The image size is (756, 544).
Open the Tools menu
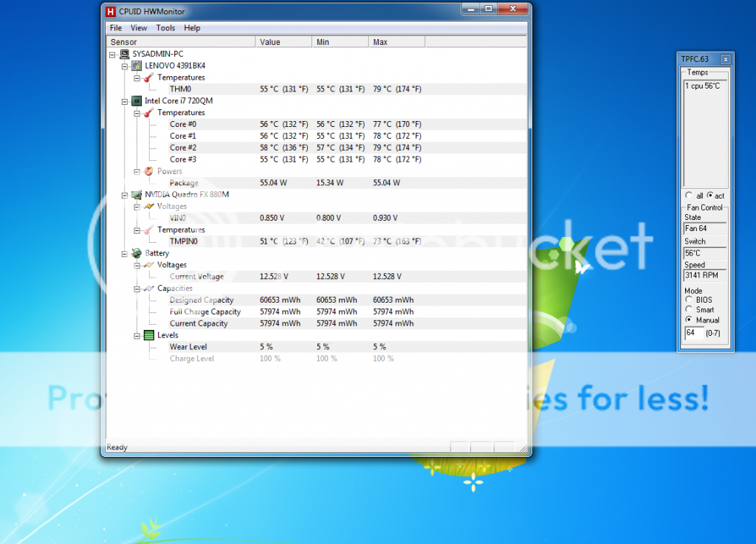(x=165, y=28)
